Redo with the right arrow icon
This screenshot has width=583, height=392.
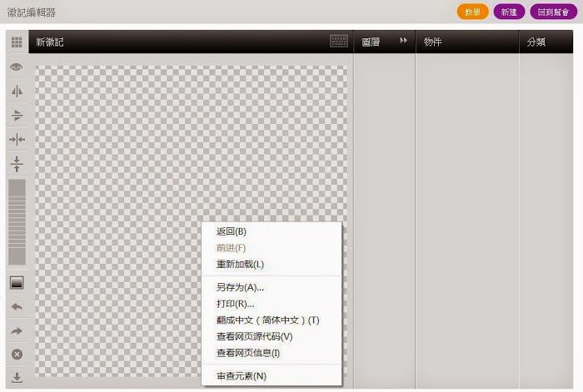(x=17, y=330)
